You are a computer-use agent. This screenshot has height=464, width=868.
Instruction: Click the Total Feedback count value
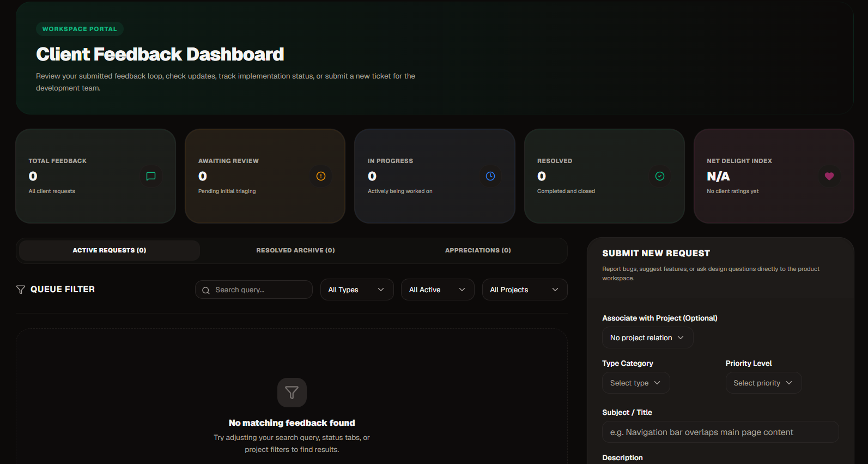[33, 176]
